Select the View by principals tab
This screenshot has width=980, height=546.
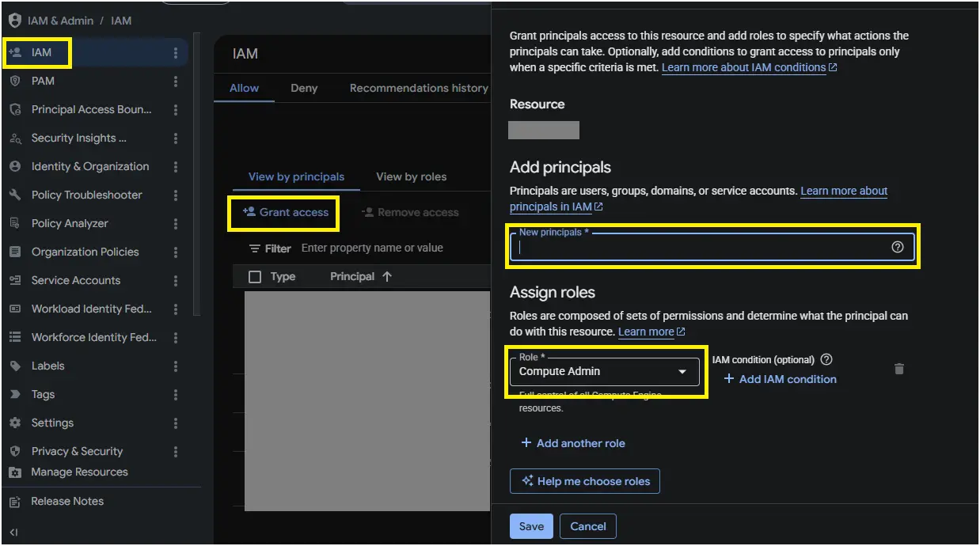pos(296,176)
